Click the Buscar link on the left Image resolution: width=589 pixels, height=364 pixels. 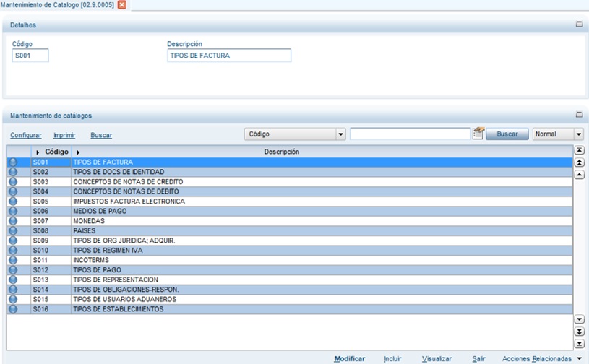(101, 135)
